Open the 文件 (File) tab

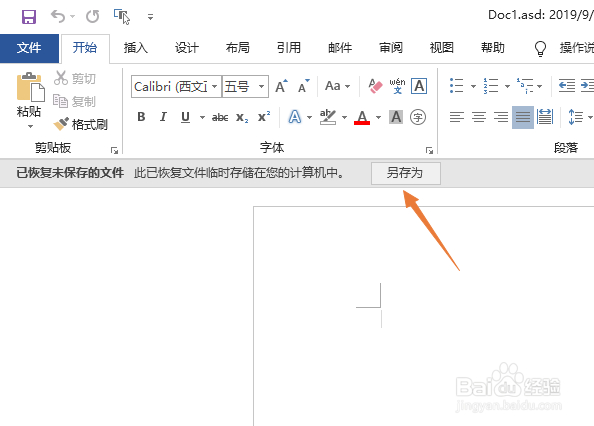(29, 48)
